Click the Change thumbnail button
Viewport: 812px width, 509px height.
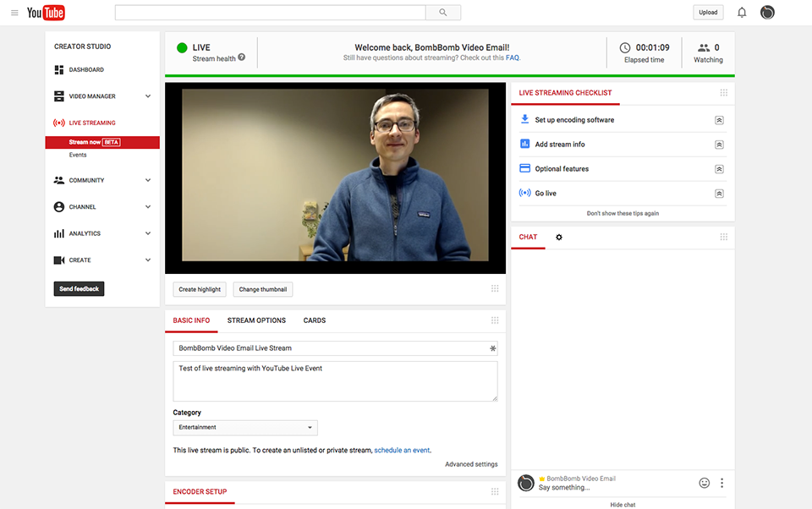(262, 289)
